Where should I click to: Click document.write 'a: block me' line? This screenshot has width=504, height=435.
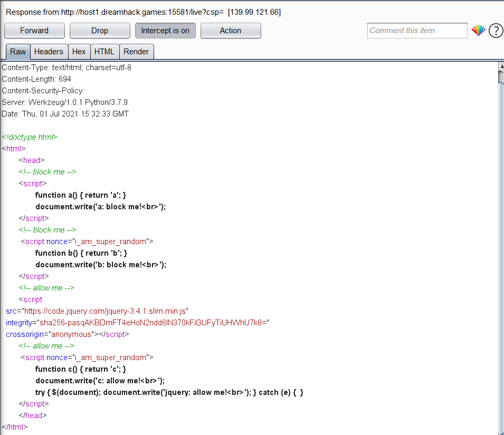[x=101, y=207]
